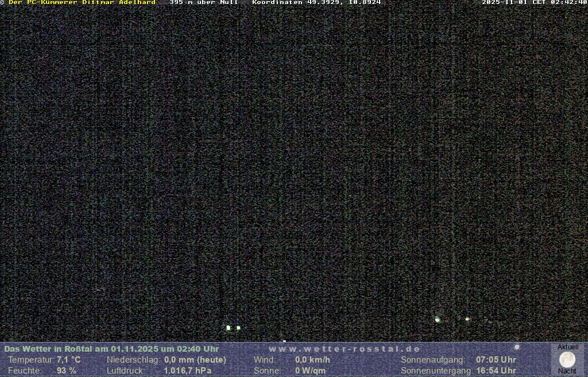Viewport: 588px width, 377px height.
Task: Click the full moon night icon
Action: click(567, 360)
